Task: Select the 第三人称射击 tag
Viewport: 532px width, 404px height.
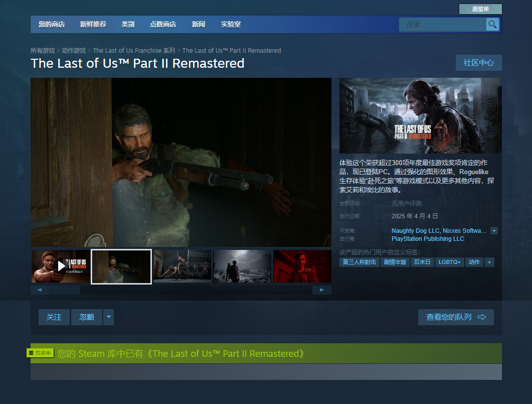Action: coord(360,262)
